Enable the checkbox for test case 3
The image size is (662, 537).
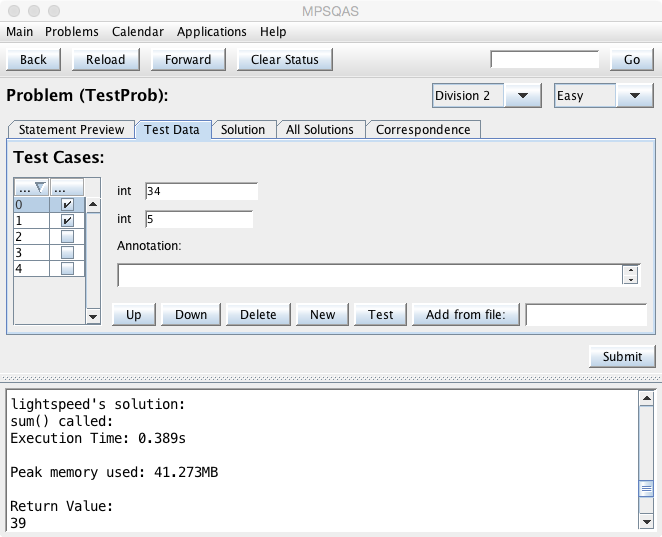67,253
